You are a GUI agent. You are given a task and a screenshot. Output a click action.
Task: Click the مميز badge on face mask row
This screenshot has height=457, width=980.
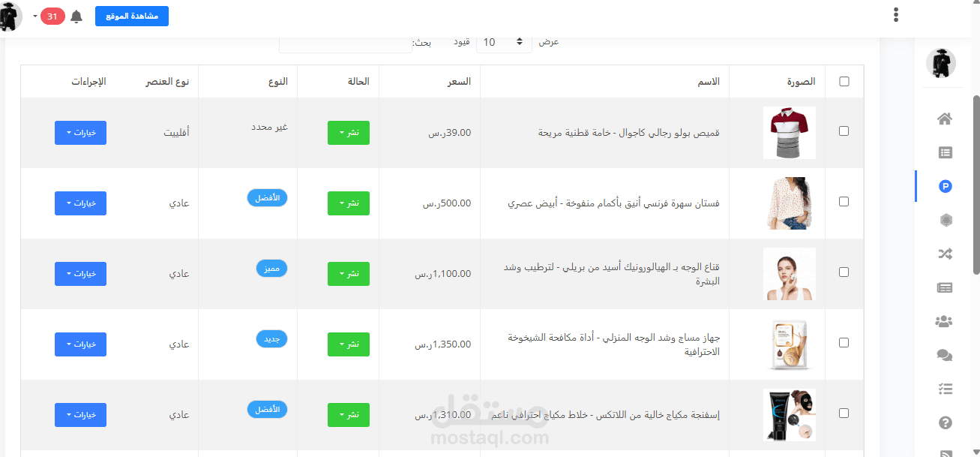[x=271, y=268]
